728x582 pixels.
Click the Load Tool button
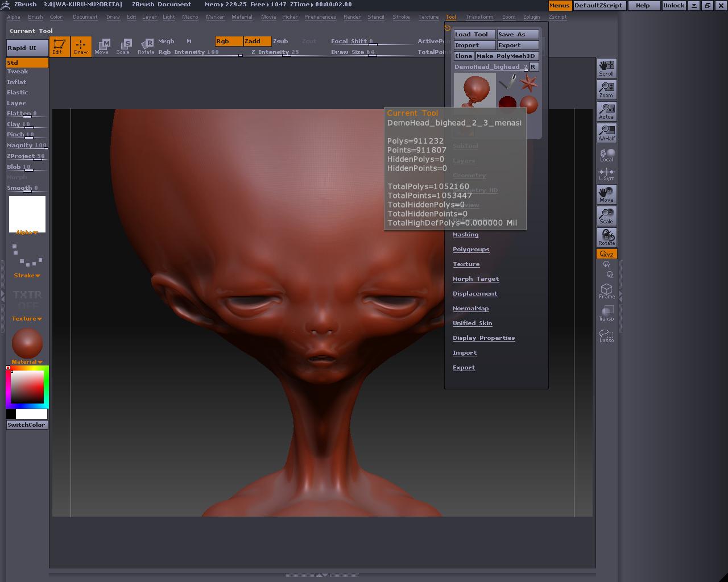pyautogui.click(x=475, y=35)
